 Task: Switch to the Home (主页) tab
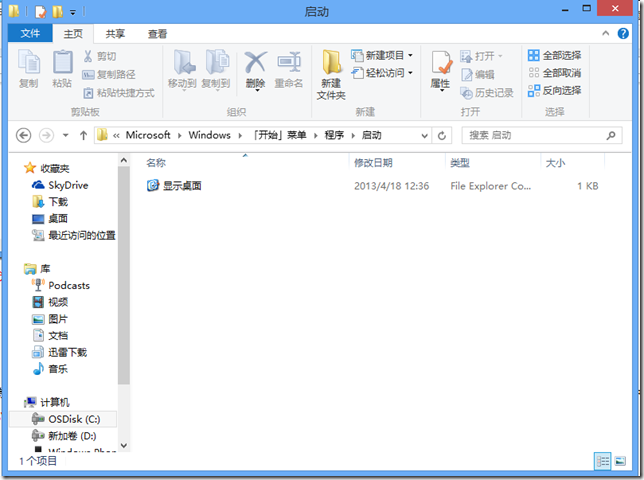coord(73,34)
